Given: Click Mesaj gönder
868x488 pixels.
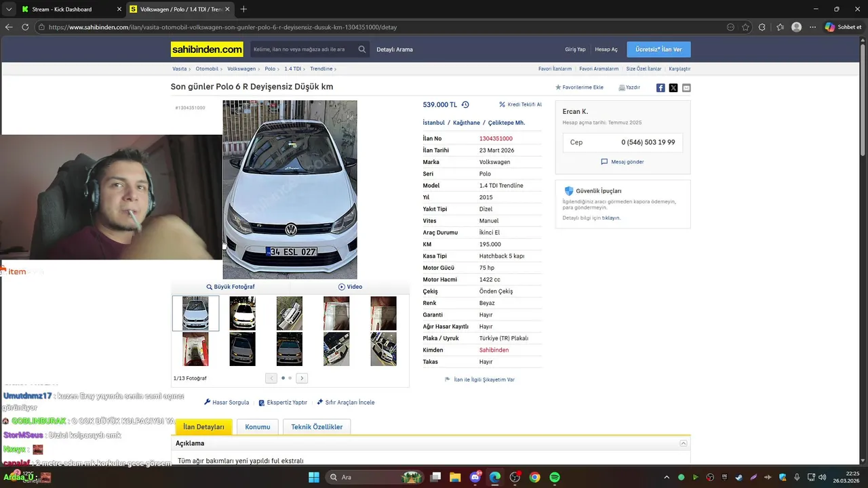Looking at the screenshot, I should tap(623, 162).
